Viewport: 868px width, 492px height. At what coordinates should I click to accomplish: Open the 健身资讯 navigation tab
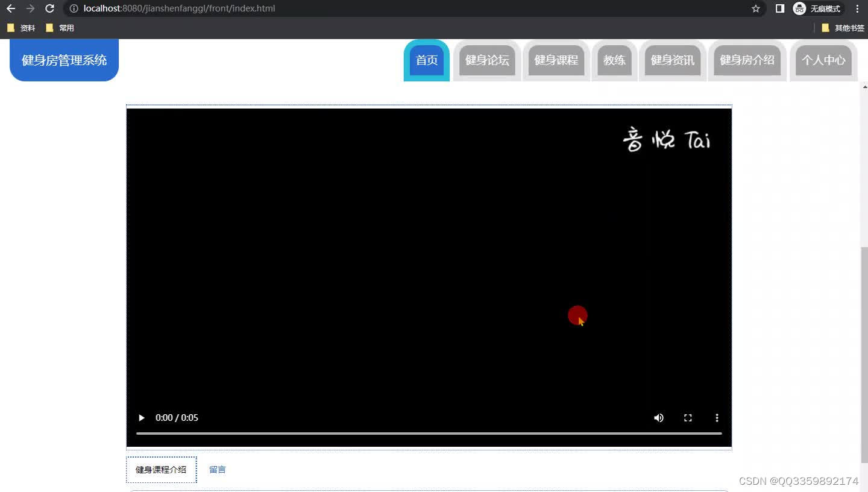pyautogui.click(x=673, y=60)
